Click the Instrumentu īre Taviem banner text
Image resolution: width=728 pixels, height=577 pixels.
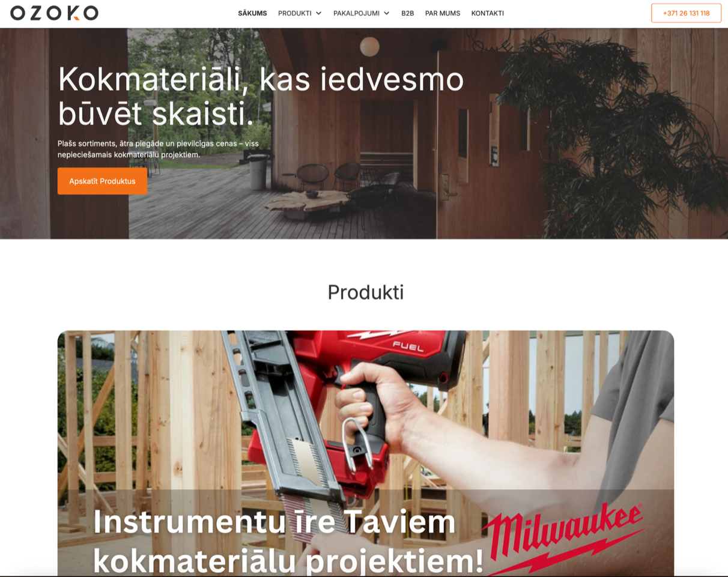pyautogui.click(x=275, y=521)
